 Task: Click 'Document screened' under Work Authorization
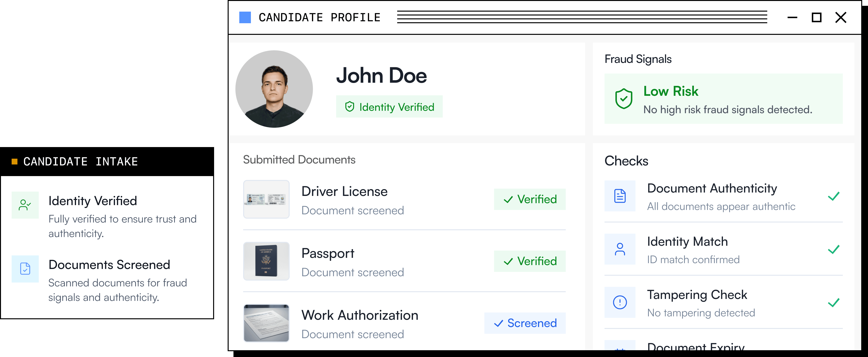[x=352, y=335]
